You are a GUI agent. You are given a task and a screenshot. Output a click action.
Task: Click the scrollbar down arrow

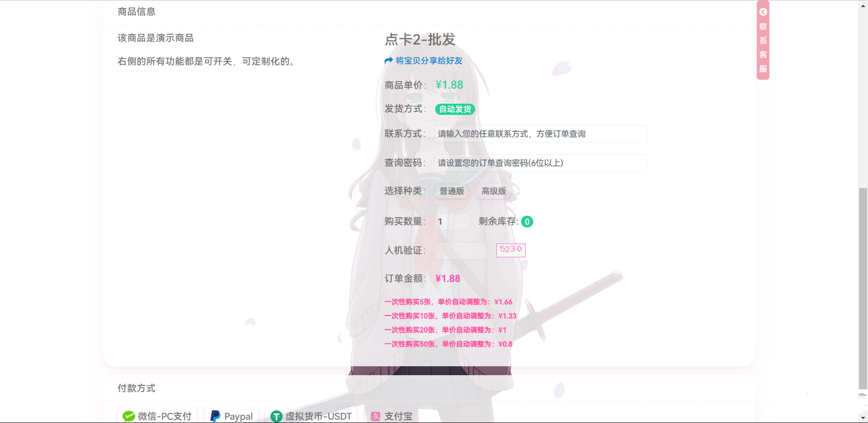(x=863, y=417)
